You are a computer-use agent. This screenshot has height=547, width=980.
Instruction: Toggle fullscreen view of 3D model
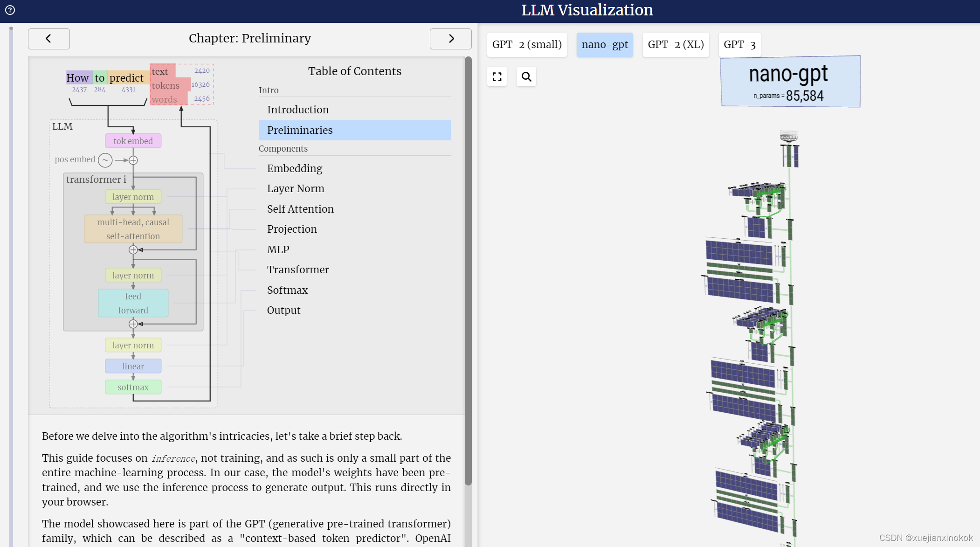click(497, 76)
